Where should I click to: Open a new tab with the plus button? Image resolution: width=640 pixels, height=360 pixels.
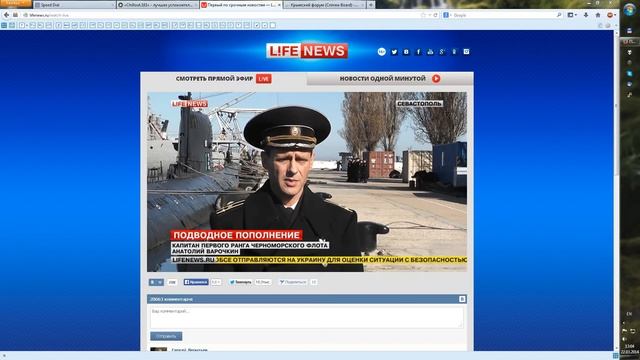tap(371, 5)
